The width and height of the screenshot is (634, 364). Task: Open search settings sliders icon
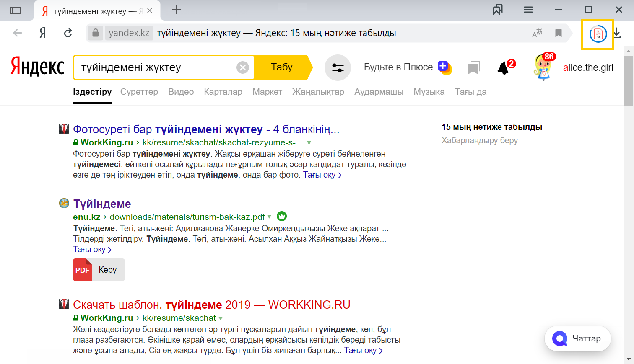[x=338, y=67]
